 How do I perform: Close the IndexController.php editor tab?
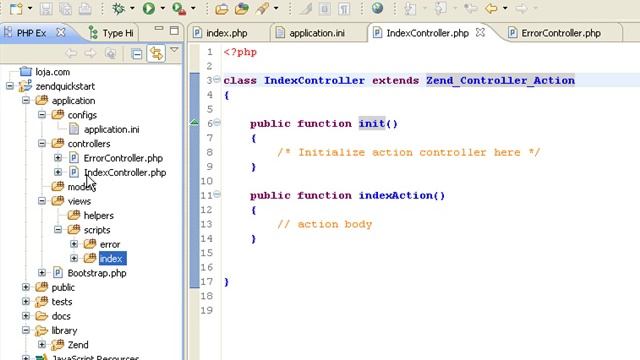point(480,32)
